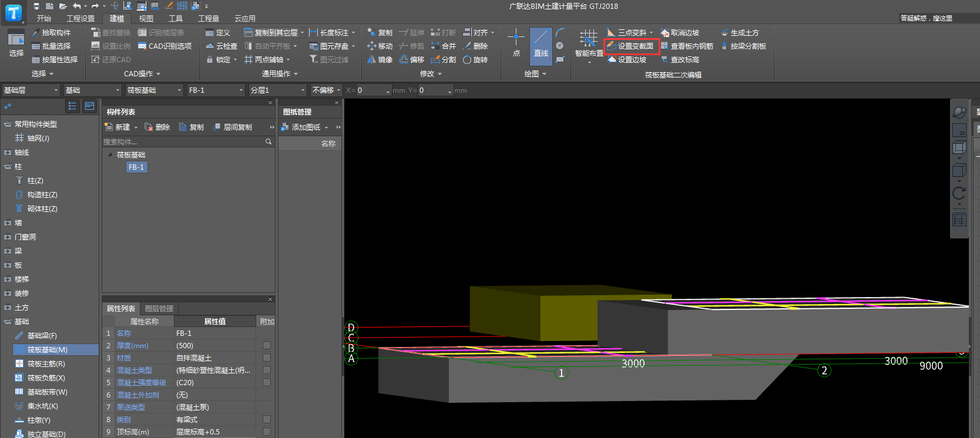Open the 筏板基础 component type dropdown

point(155,90)
